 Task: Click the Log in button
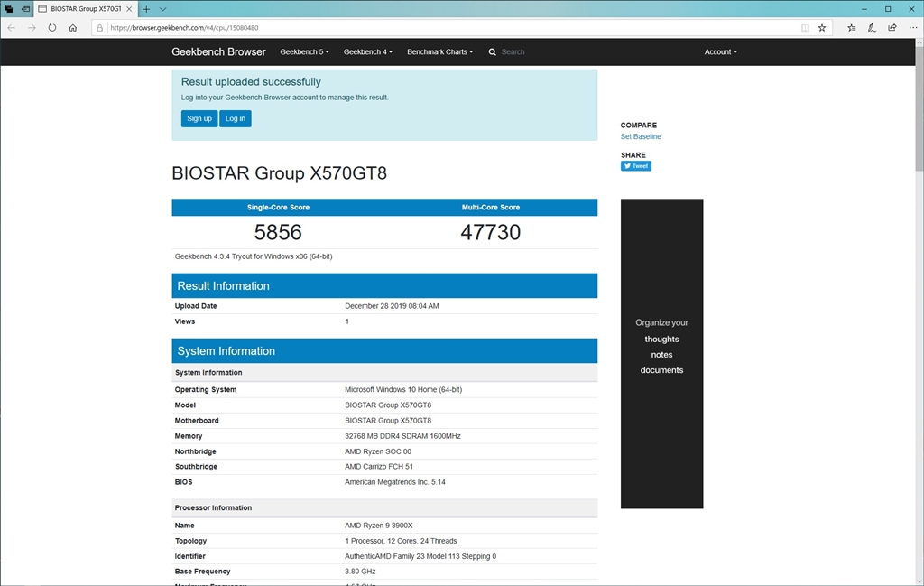click(x=236, y=118)
